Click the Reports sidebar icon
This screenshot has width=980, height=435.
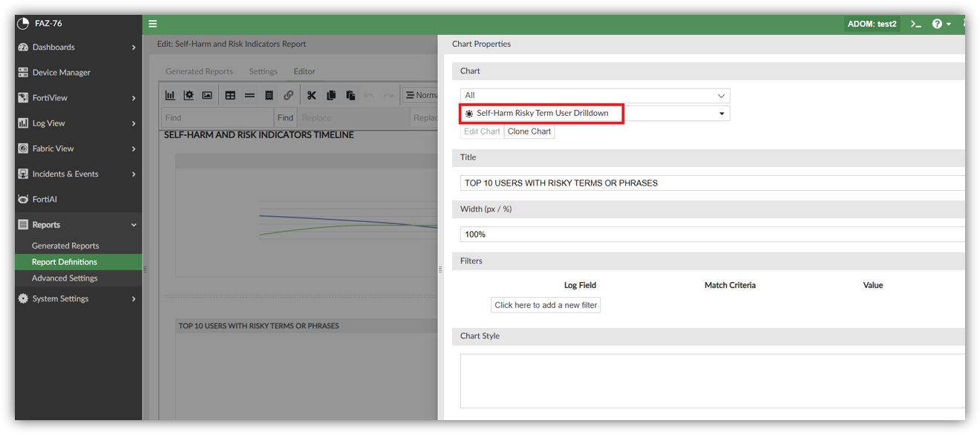[x=23, y=224]
